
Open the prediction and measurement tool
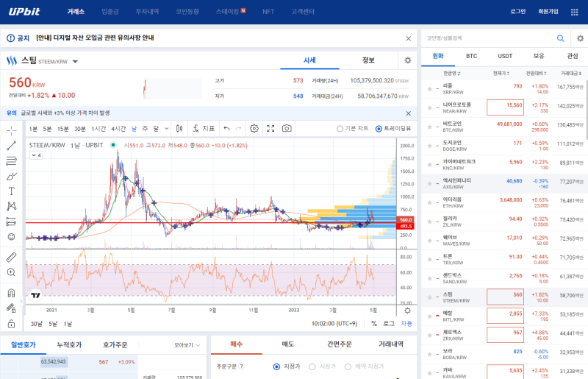tap(12, 222)
